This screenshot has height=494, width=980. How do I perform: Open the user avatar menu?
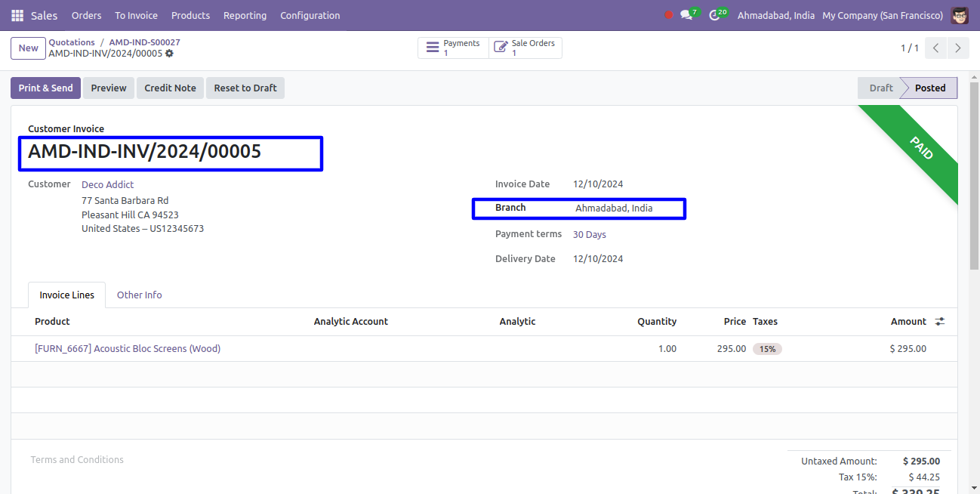[959, 15]
